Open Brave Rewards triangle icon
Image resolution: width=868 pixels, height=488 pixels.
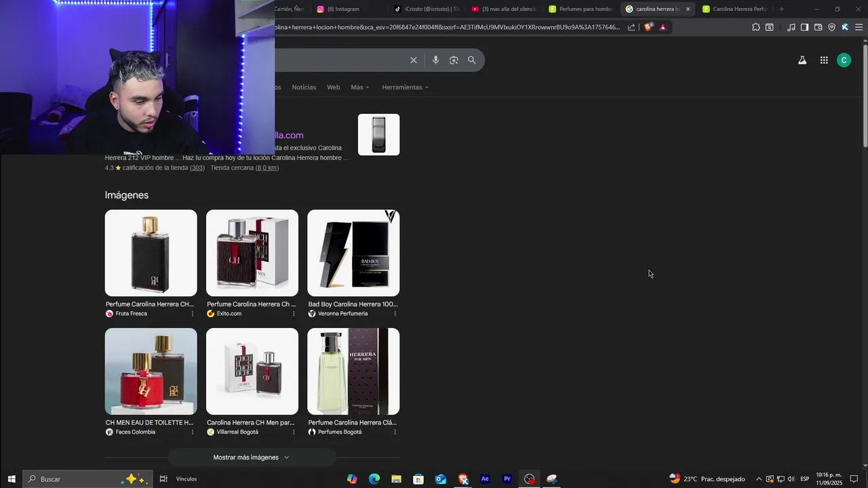coord(663,27)
